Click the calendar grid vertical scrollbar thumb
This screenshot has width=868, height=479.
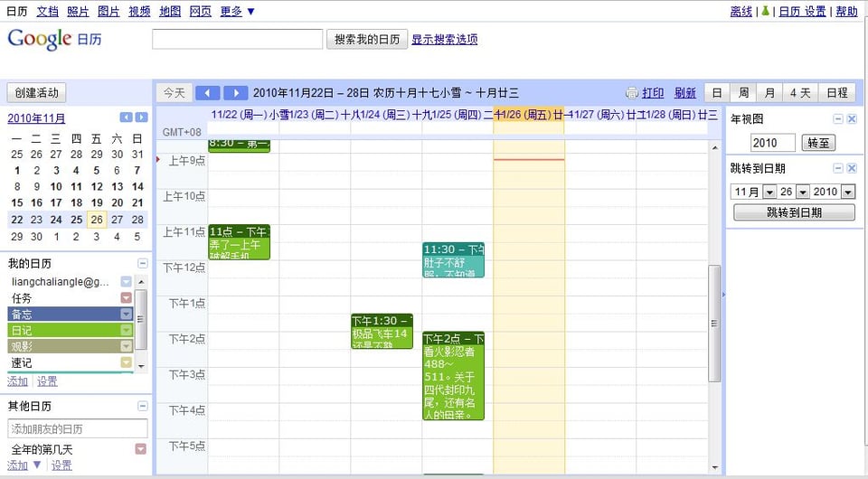[714, 323]
